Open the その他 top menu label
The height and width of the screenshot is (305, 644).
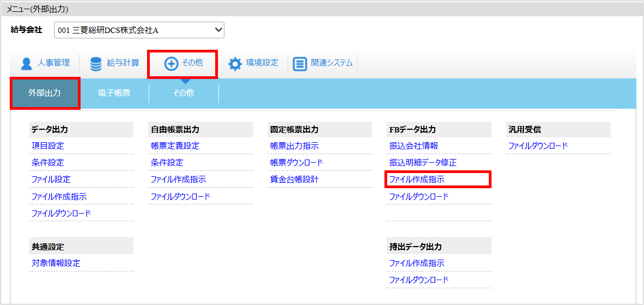(192, 63)
